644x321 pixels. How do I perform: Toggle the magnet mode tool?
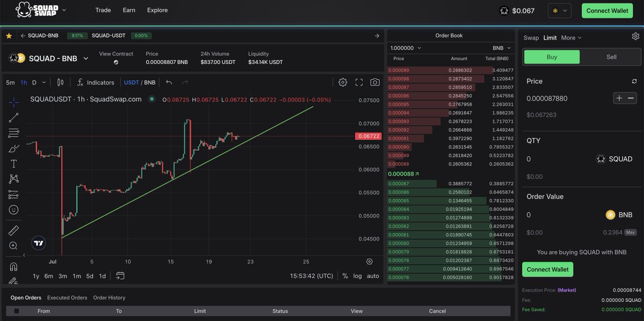click(x=13, y=266)
